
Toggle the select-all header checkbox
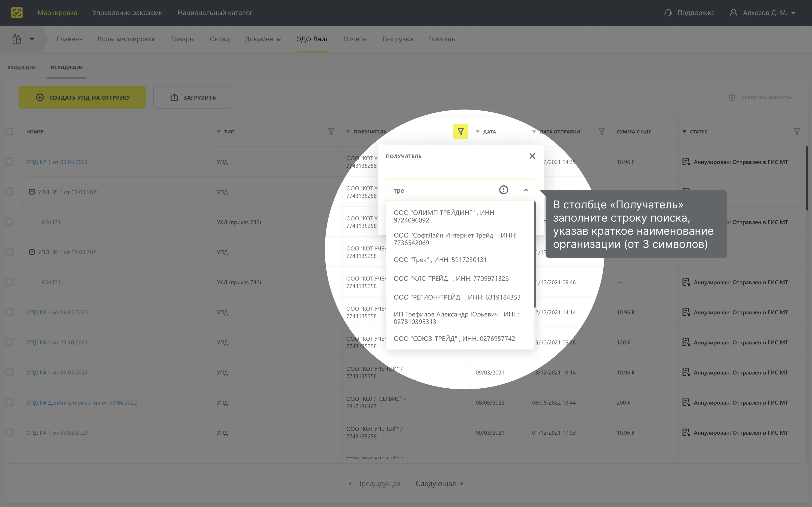click(x=9, y=131)
